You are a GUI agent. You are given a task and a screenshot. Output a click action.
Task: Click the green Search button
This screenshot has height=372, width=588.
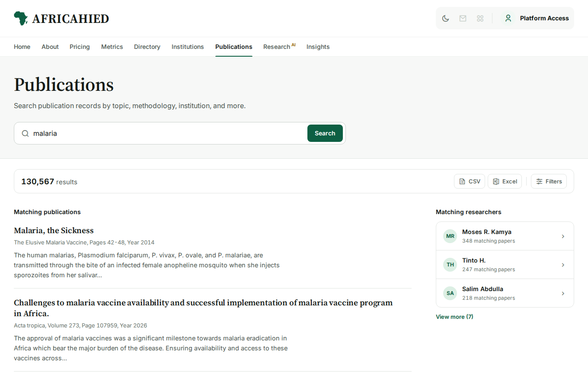325,133
